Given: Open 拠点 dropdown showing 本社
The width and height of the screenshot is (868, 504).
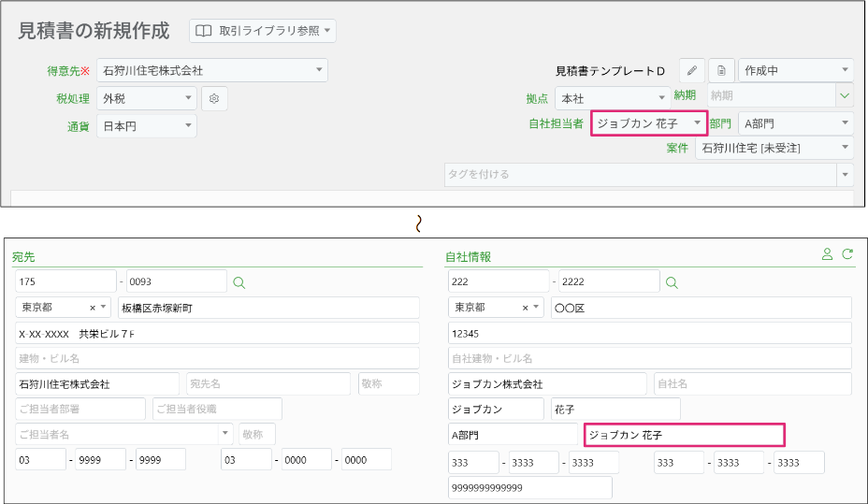Looking at the screenshot, I should click(613, 98).
